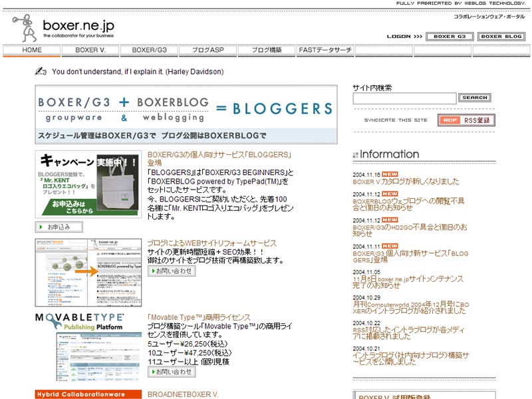Open the キャンペーン実施中 eco bag campaign image
This screenshot has width=532, height=399.
click(x=88, y=184)
